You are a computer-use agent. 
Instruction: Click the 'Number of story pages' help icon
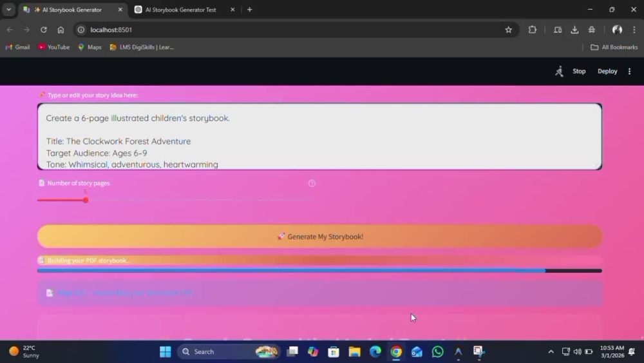pyautogui.click(x=312, y=183)
